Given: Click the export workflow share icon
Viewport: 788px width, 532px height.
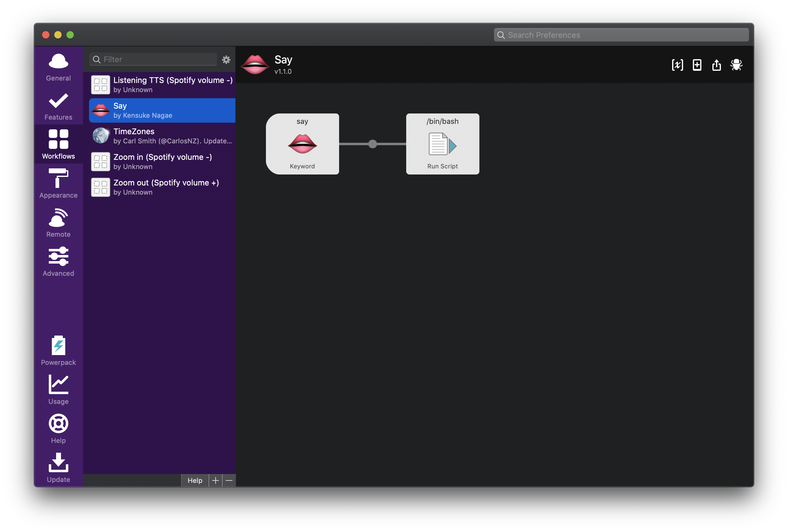Looking at the screenshot, I should tap(716, 65).
